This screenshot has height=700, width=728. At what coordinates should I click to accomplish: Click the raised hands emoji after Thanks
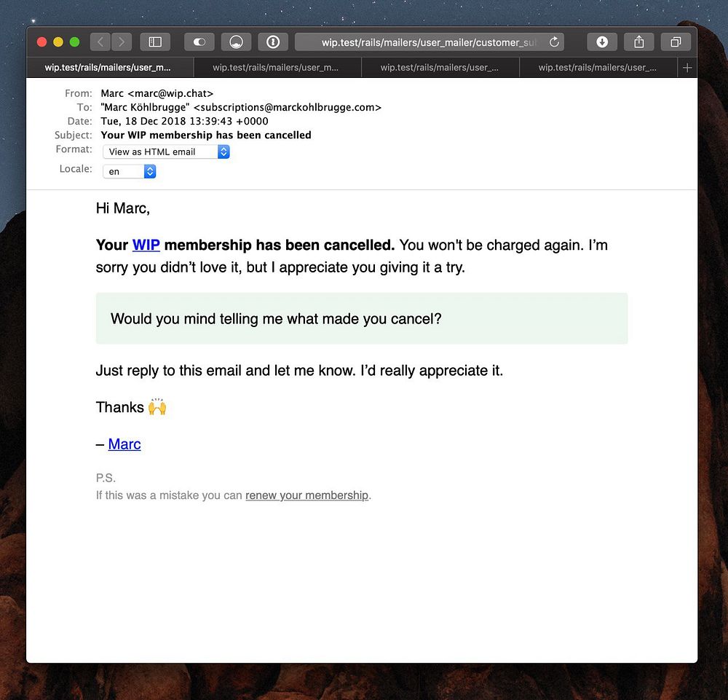pos(157,407)
